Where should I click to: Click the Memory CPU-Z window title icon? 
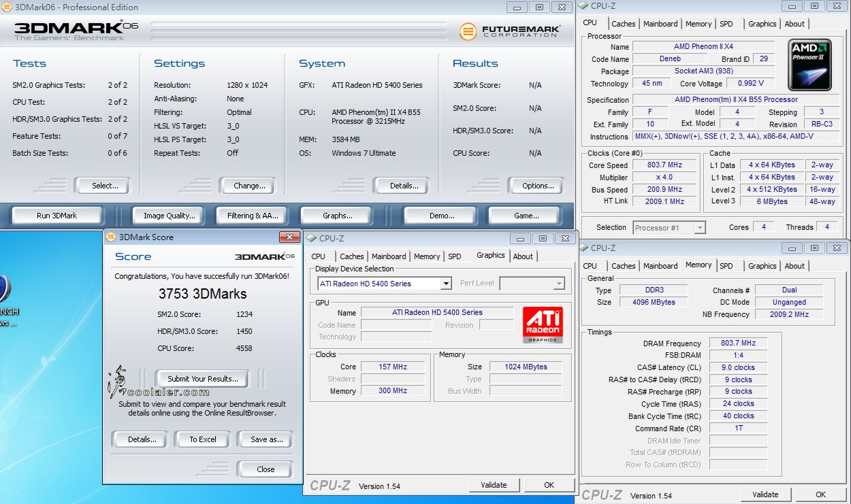pyautogui.click(x=583, y=248)
